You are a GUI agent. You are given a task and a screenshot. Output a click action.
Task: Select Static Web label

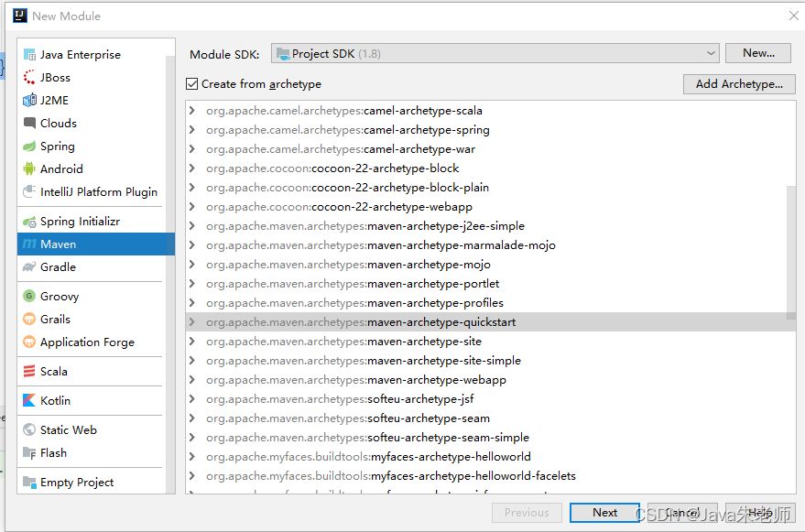click(x=69, y=429)
